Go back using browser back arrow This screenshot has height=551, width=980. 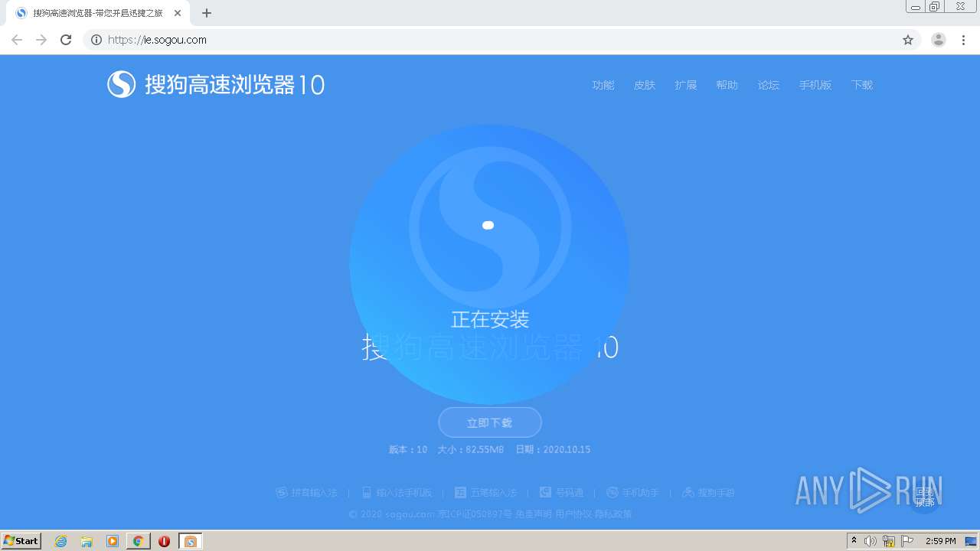pos(17,40)
